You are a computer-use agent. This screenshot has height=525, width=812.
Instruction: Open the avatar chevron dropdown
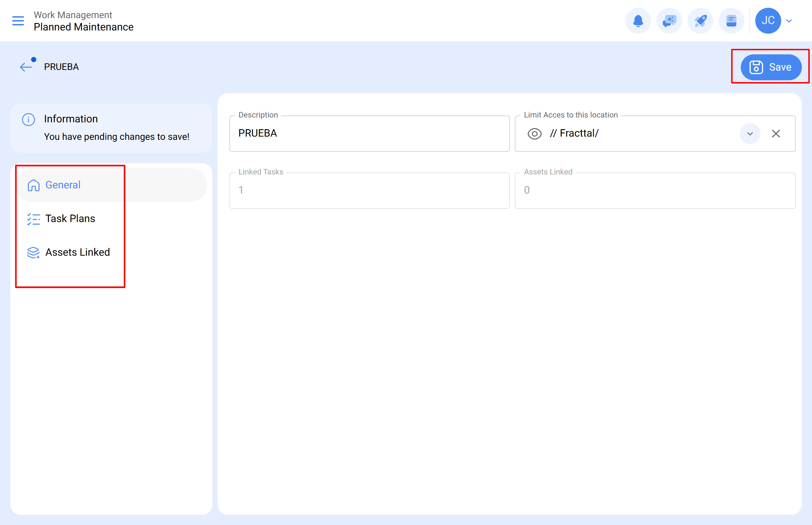(x=789, y=21)
